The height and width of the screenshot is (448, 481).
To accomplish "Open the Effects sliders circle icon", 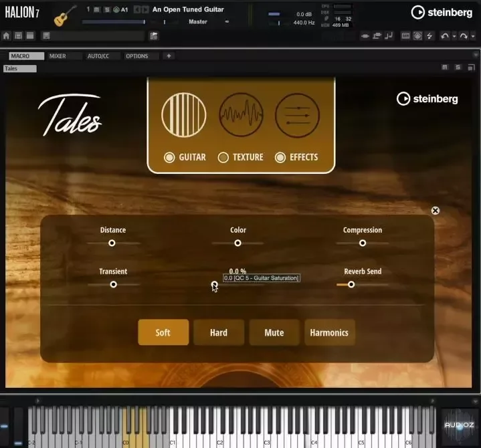I will click(x=297, y=115).
